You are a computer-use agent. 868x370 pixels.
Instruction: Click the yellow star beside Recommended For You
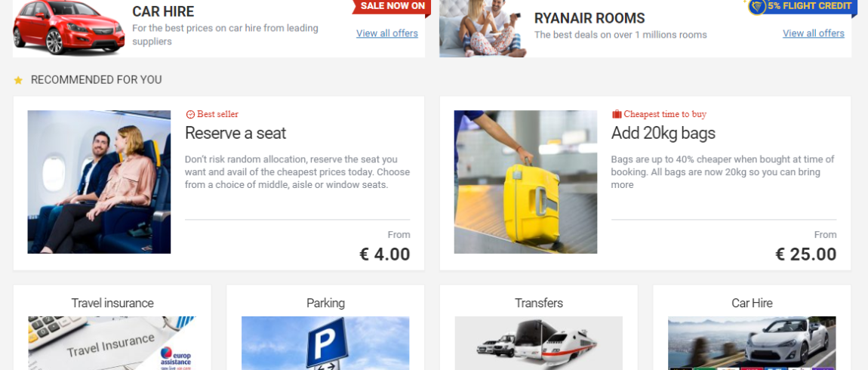pos(18,80)
